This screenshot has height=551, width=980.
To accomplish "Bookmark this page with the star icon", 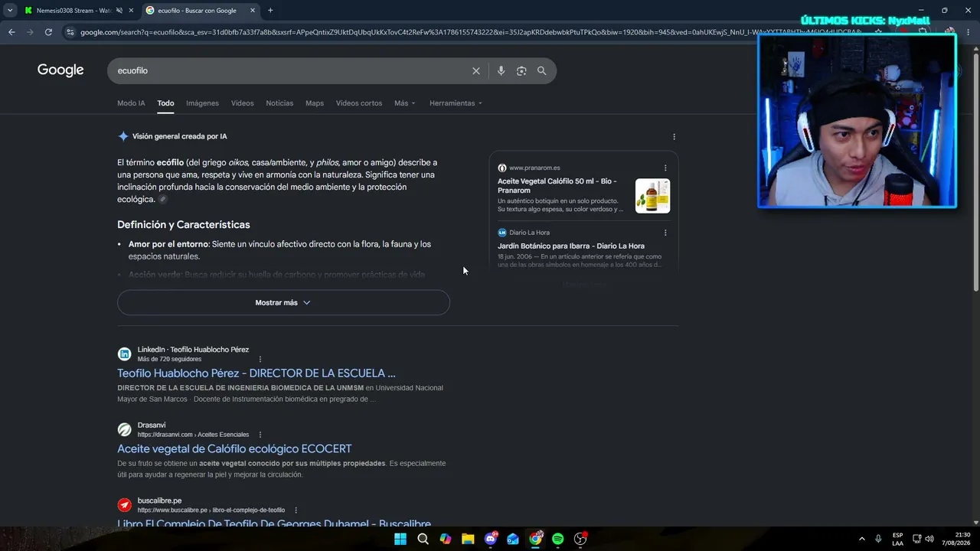I will coord(878,32).
